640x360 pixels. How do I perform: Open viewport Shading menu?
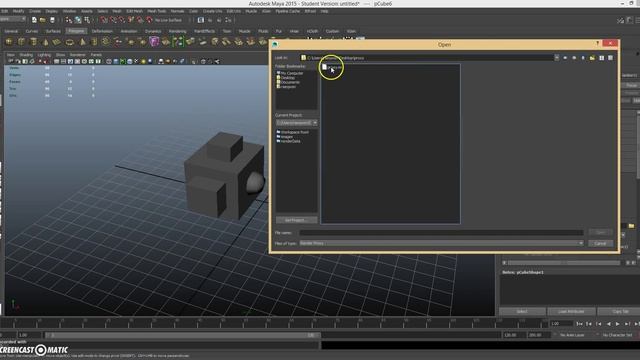coord(26,55)
